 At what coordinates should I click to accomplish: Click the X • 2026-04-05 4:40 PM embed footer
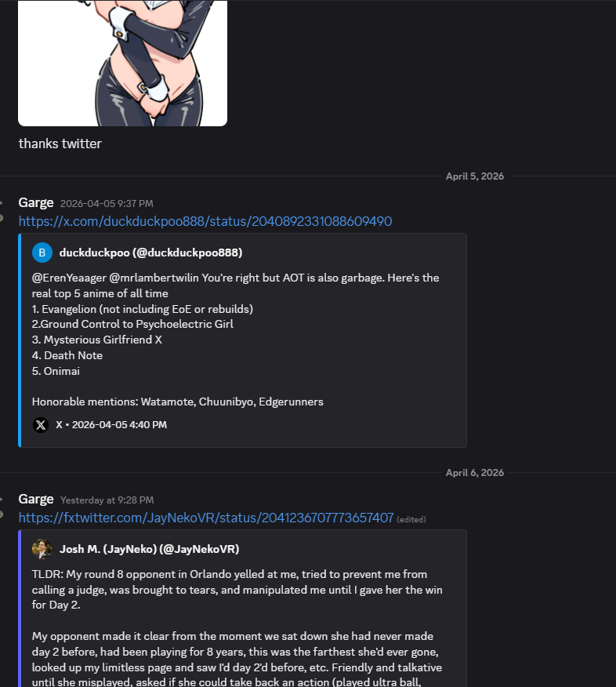click(x=111, y=425)
